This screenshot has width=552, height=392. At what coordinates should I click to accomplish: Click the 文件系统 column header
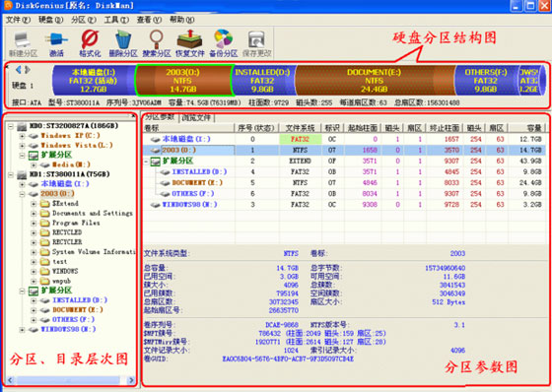click(300, 128)
